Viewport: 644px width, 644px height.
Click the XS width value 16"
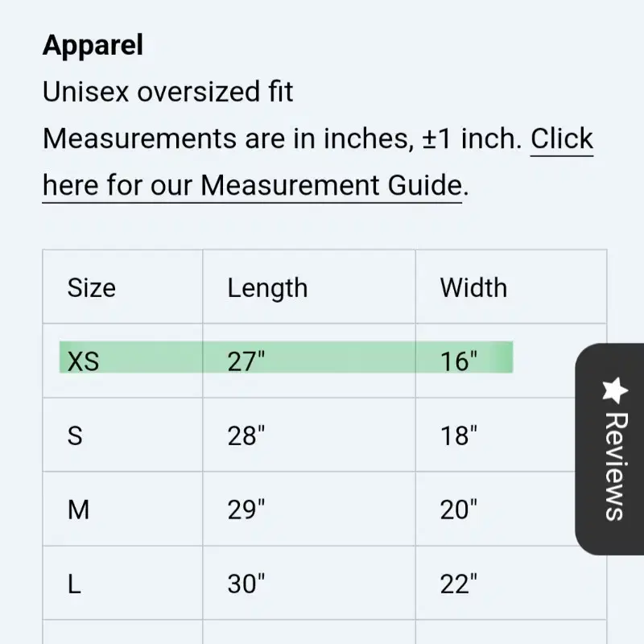pyautogui.click(x=459, y=361)
